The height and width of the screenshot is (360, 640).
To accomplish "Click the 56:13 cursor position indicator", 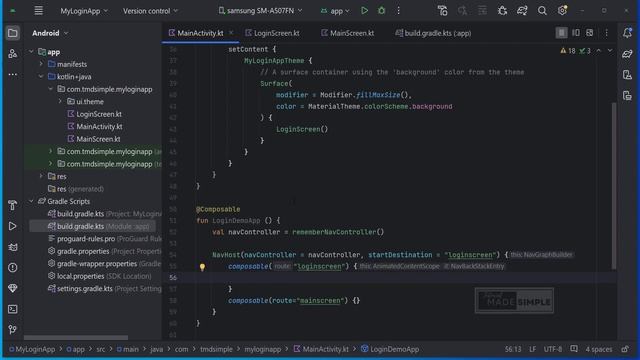I will point(513,349).
